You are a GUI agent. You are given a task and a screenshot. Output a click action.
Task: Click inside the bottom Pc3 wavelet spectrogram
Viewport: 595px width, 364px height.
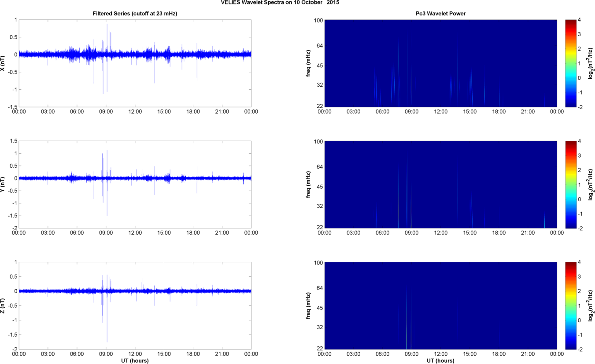pyautogui.click(x=441, y=306)
